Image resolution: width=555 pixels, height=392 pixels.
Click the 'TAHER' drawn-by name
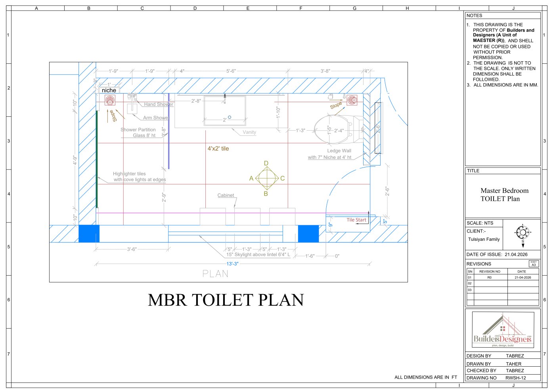pos(514,364)
